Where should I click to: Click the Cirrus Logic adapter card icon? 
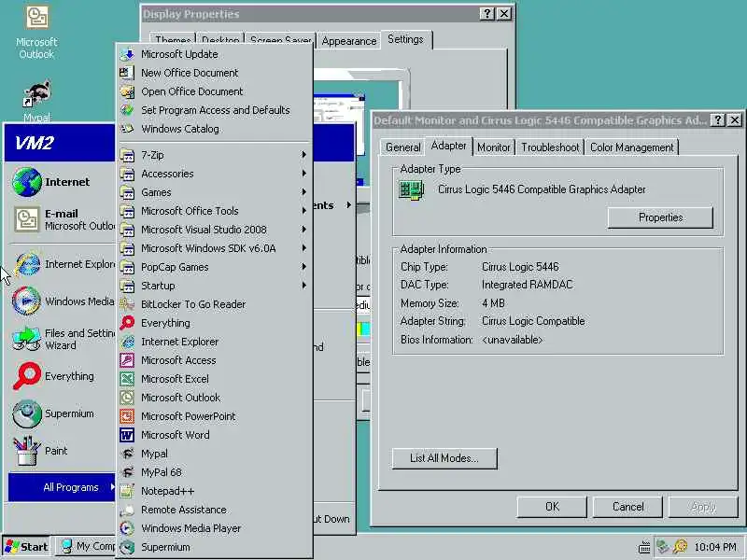(x=411, y=190)
